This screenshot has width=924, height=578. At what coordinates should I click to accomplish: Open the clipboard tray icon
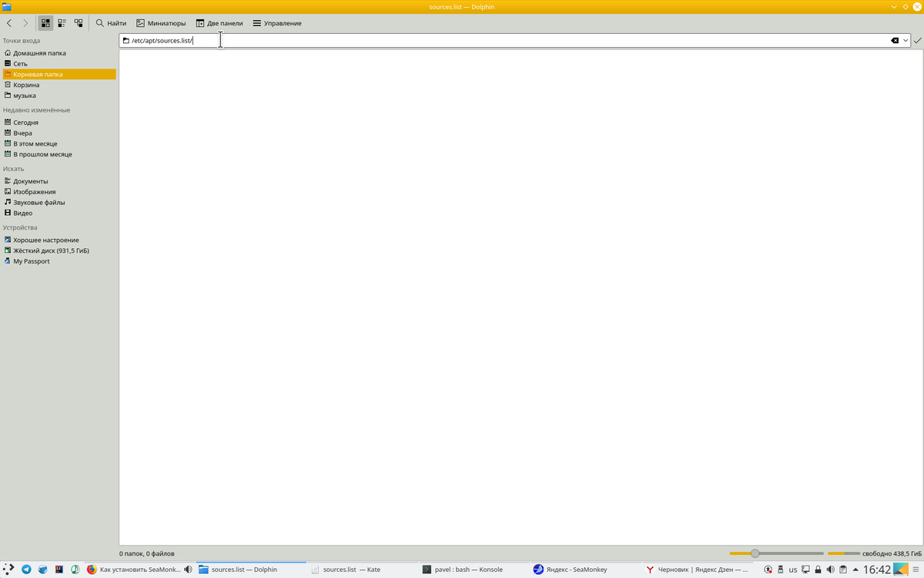tap(843, 570)
